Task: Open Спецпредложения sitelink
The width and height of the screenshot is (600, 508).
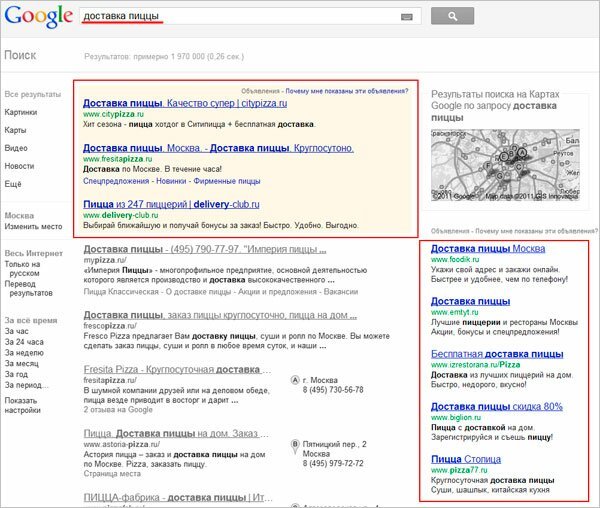Action: pyautogui.click(x=116, y=181)
